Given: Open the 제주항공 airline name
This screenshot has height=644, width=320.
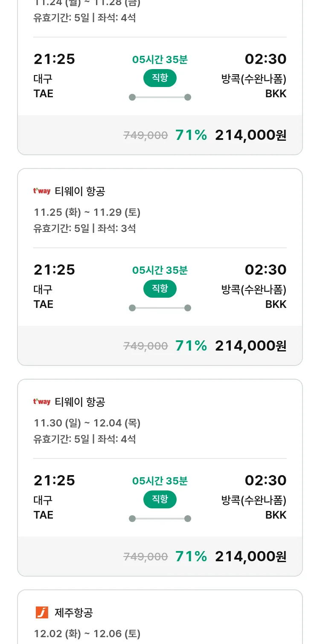Looking at the screenshot, I should [74, 613].
